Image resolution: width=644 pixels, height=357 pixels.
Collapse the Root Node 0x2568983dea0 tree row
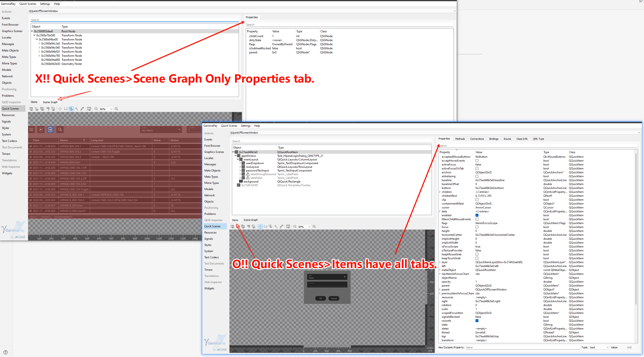click(x=32, y=31)
